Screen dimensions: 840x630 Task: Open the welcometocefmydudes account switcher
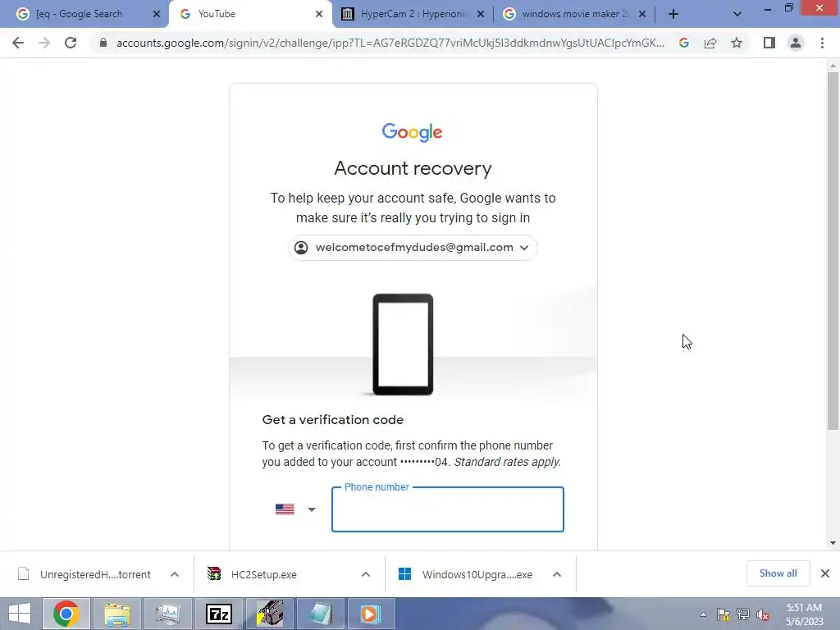(413, 248)
